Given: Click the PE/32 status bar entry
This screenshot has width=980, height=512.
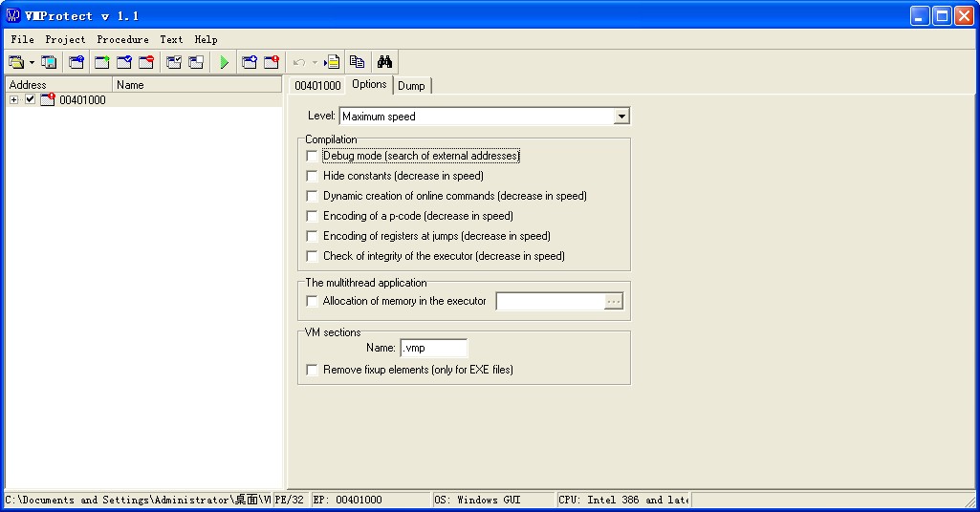Looking at the screenshot, I should [291, 500].
